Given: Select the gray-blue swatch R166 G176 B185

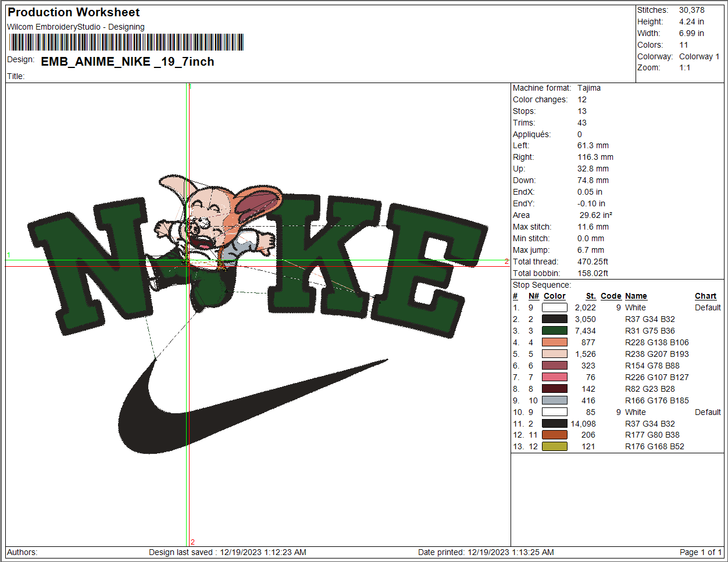Looking at the screenshot, I should click(x=554, y=400).
